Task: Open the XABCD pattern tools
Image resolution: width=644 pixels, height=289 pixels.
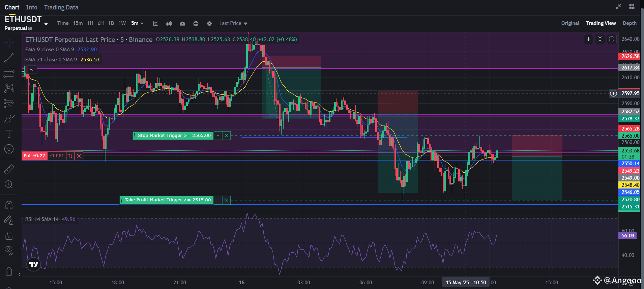Action: [x=9, y=88]
